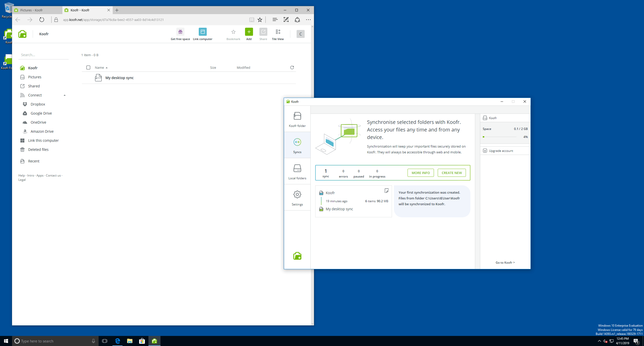Tick the select-all checkbox beside Name
644x346 pixels.
(x=88, y=67)
